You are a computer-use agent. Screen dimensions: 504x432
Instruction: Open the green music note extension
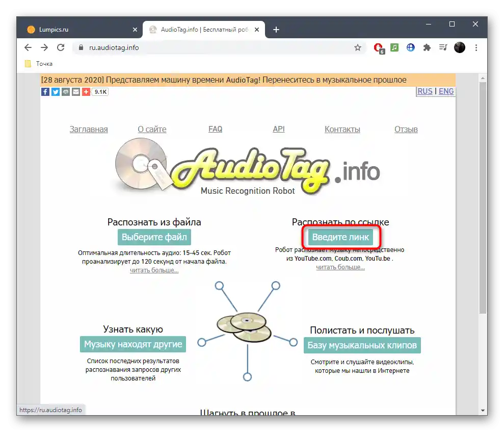(394, 47)
